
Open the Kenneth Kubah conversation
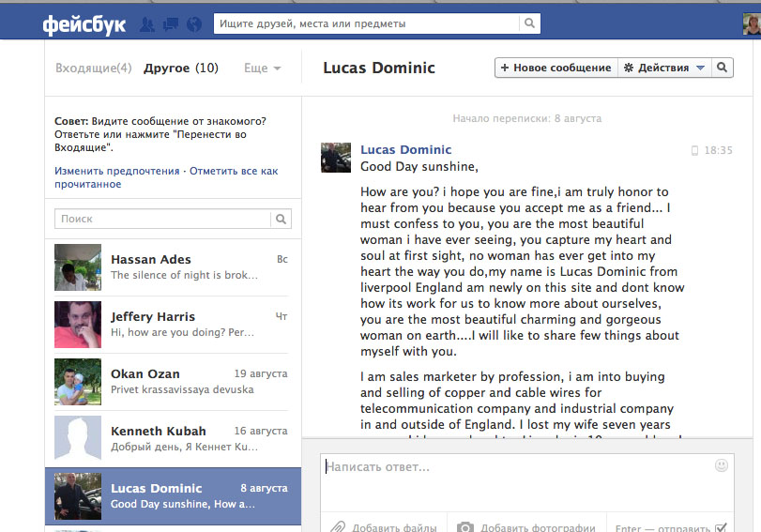click(x=173, y=439)
